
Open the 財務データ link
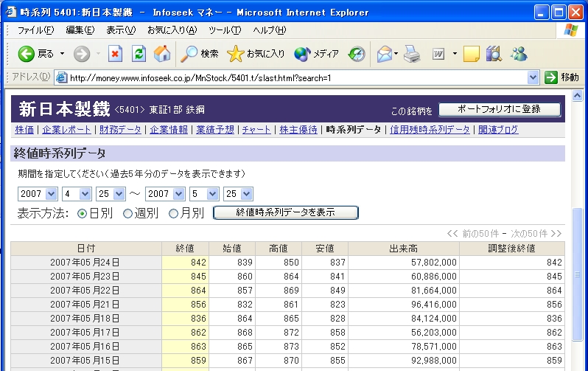120,130
